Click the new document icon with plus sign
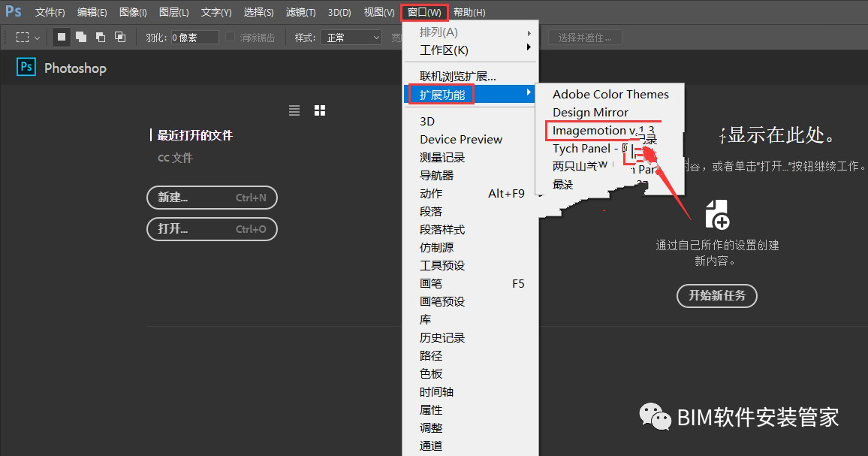This screenshot has height=456, width=868. point(717,215)
